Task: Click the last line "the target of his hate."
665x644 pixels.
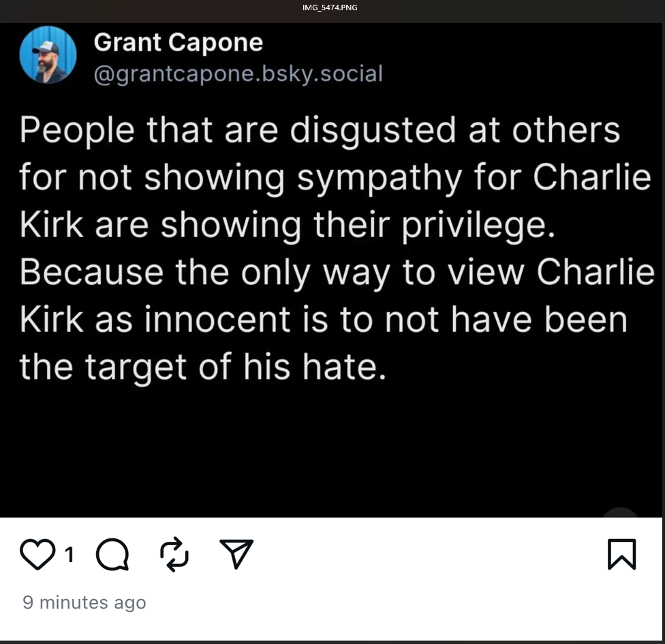Action: [x=202, y=367]
